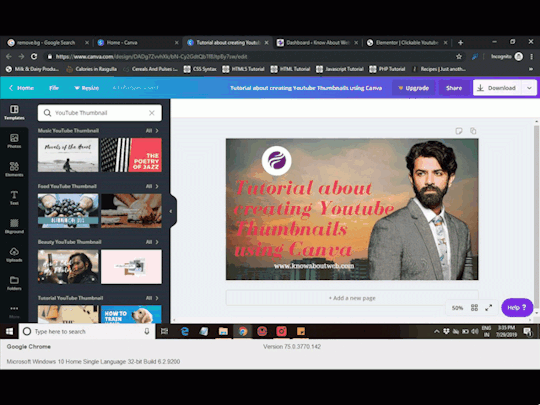The width and height of the screenshot is (540, 405).
Task: Click the design title in header
Action: tap(306, 88)
